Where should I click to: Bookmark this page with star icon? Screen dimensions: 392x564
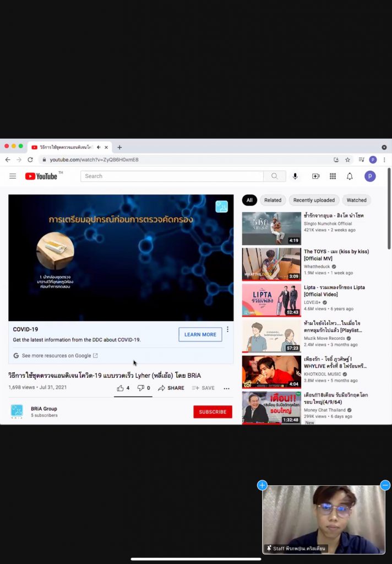click(x=347, y=159)
